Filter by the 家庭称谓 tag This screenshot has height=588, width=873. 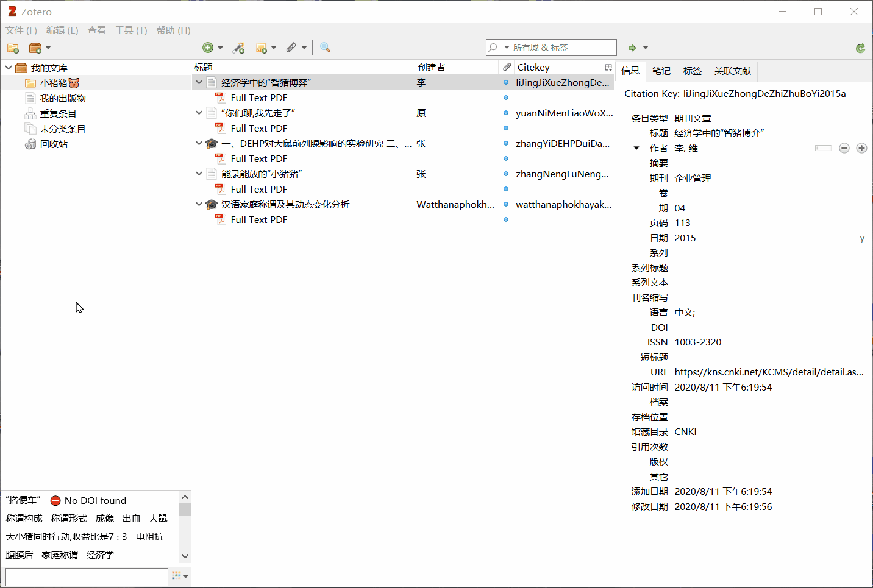60,554
